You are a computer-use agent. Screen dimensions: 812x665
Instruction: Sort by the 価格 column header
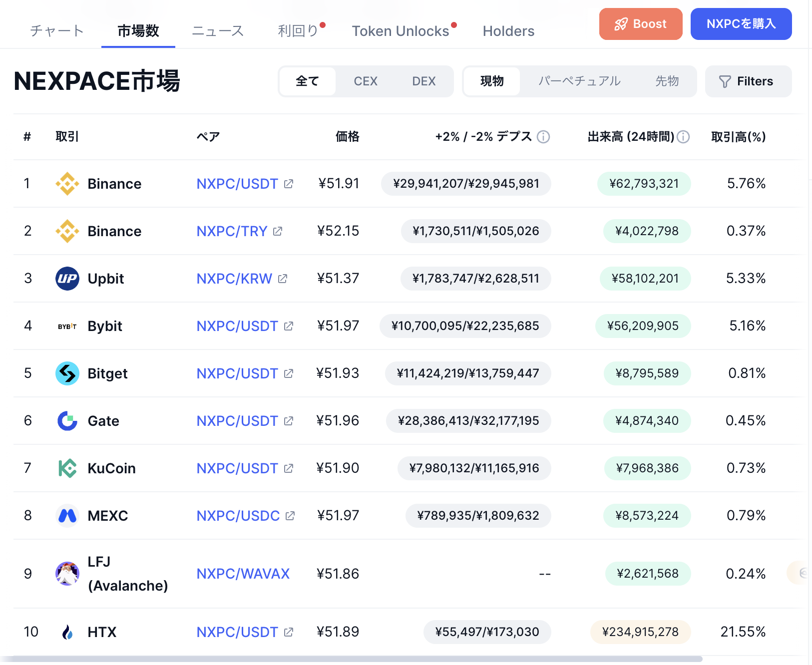tap(347, 137)
